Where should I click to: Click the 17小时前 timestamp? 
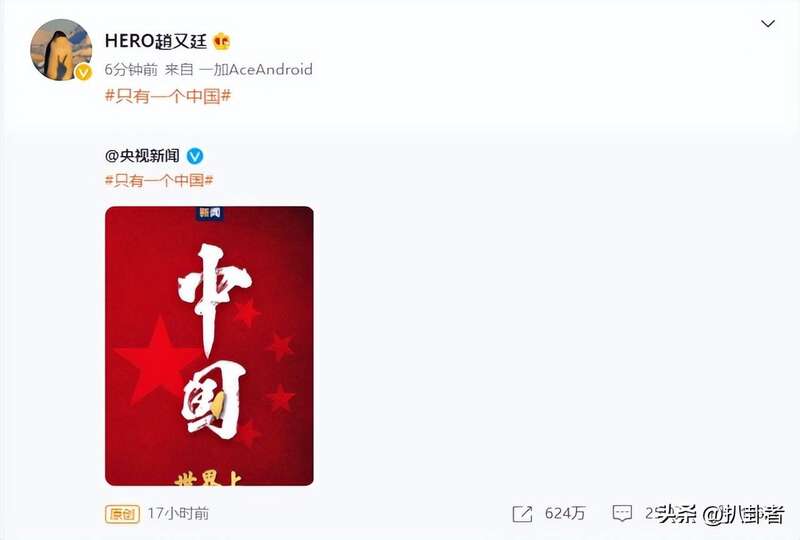pyautogui.click(x=178, y=513)
